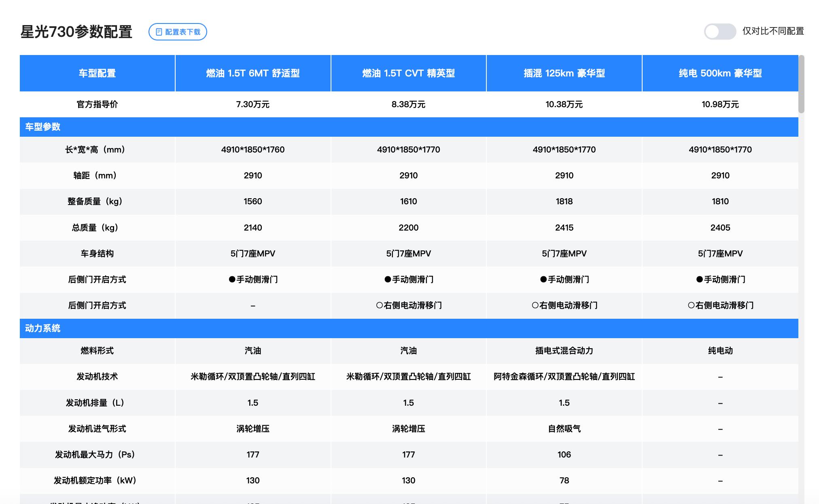Select the 燃油 1.5T CVT 精英型 column header

408,73
